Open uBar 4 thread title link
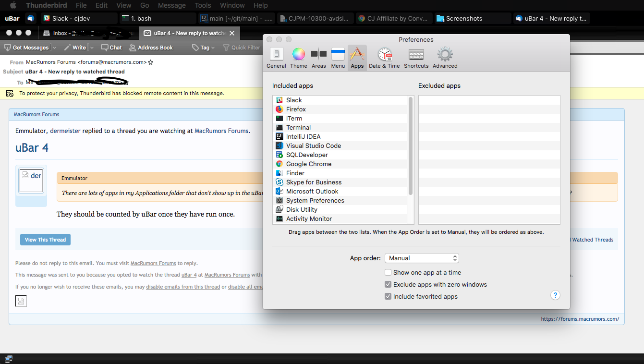Image resolution: width=644 pixels, height=364 pixels. point(32,147)
